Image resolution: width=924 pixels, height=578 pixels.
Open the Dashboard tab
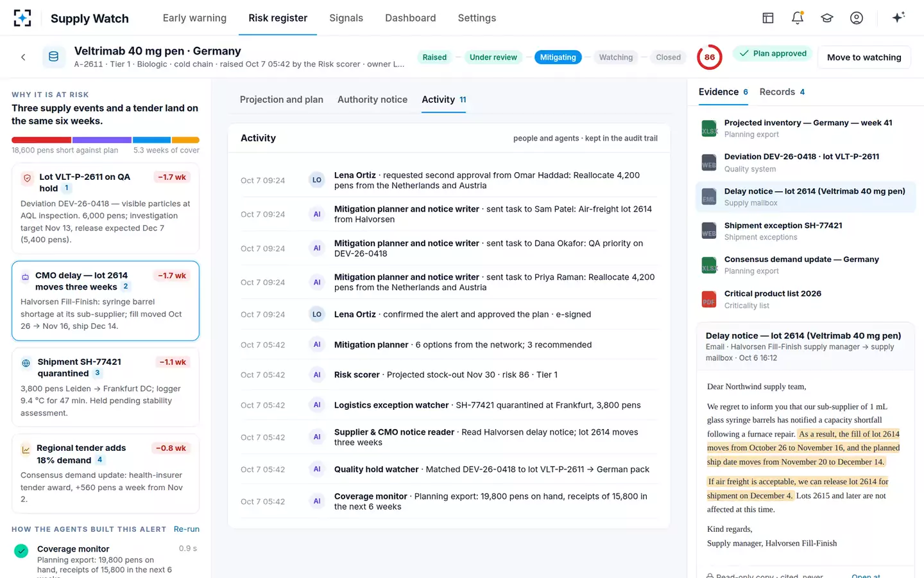coord(410,18)
